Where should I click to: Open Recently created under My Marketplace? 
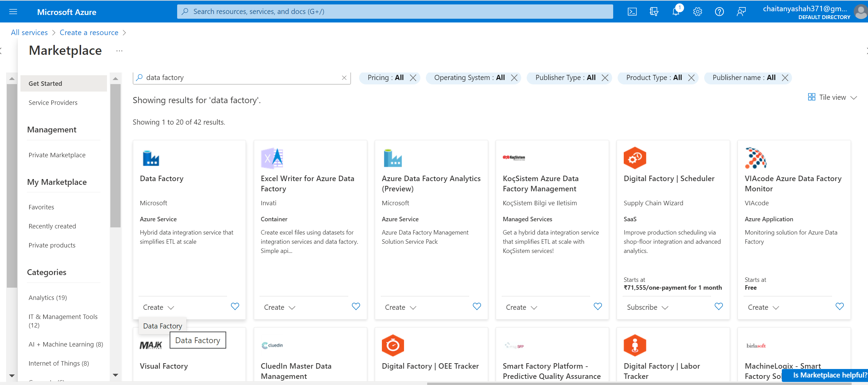pos(52,226)
